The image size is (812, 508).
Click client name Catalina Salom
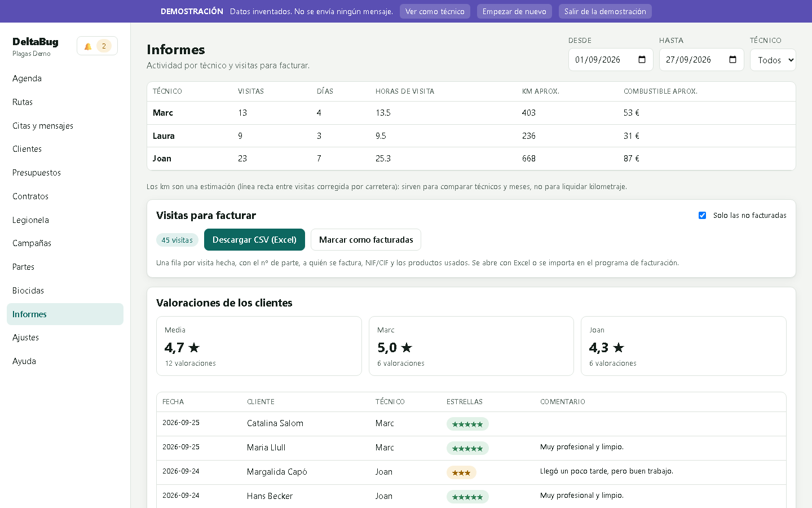(275, 423)
